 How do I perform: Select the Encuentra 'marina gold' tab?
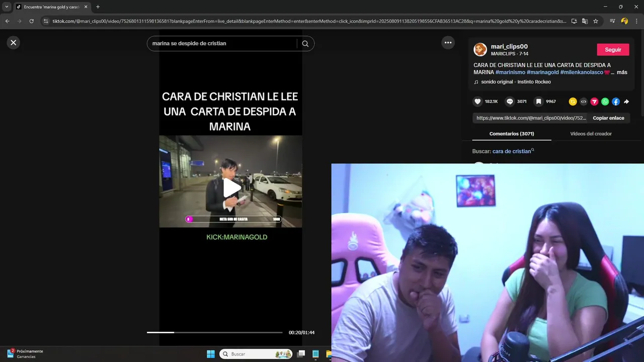tap(51, 7)
